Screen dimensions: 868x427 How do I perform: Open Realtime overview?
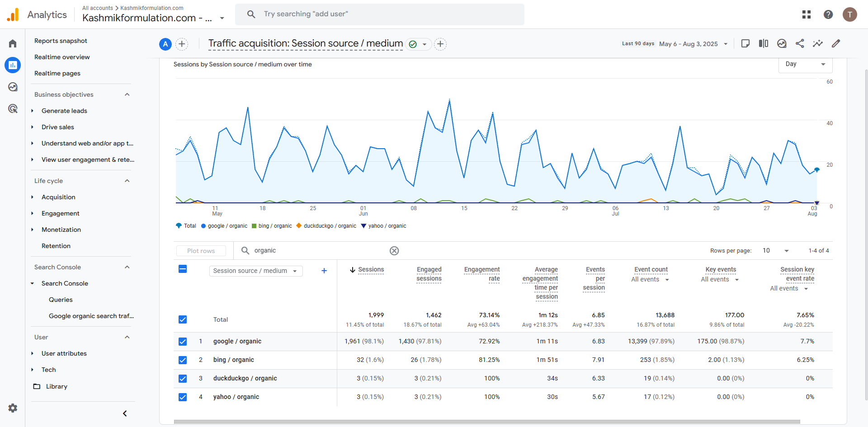click(62, 57)
